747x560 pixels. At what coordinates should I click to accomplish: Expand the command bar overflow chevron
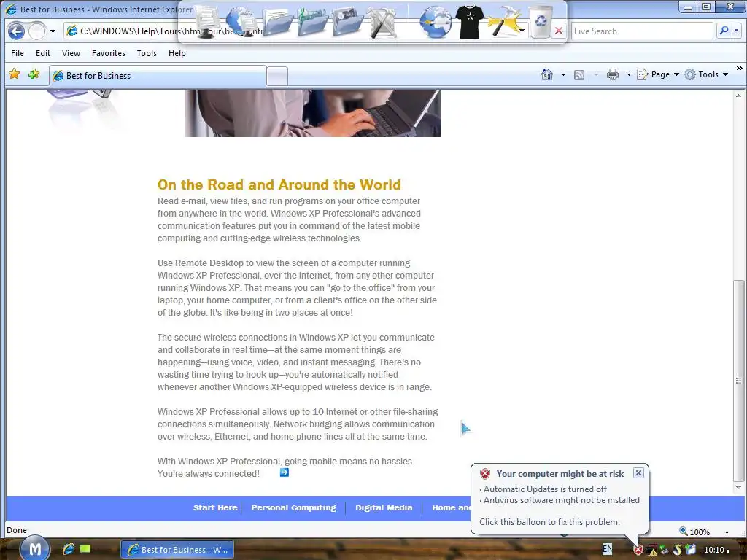coord(740,69)
